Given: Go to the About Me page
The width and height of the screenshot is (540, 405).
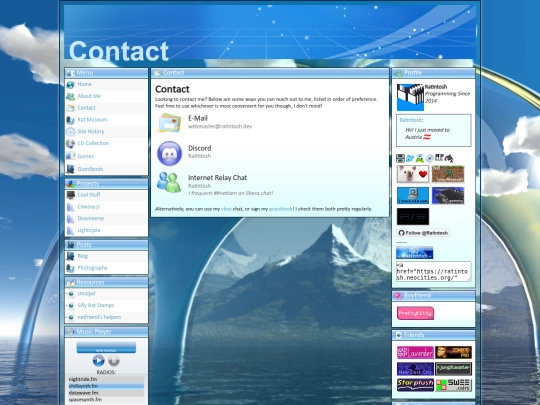Looking at the screenshot, I should coord(89,96).
